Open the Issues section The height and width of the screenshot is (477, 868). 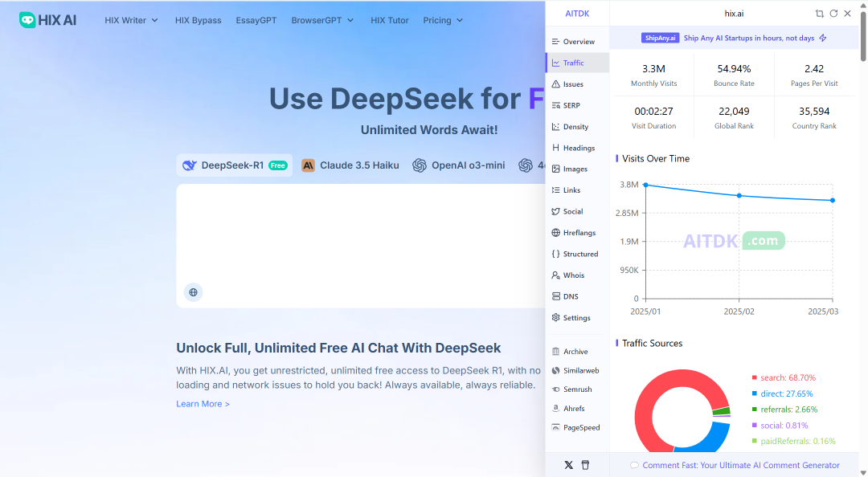click(577, 84)
